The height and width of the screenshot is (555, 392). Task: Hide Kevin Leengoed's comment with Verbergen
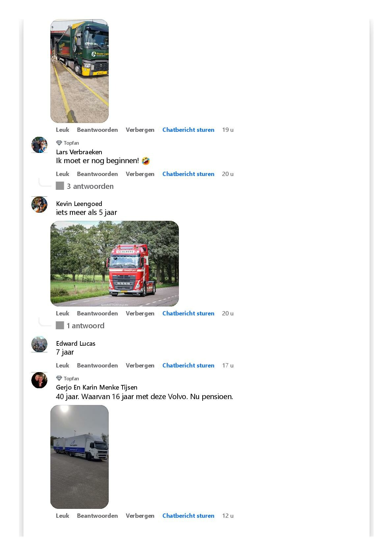140,313
